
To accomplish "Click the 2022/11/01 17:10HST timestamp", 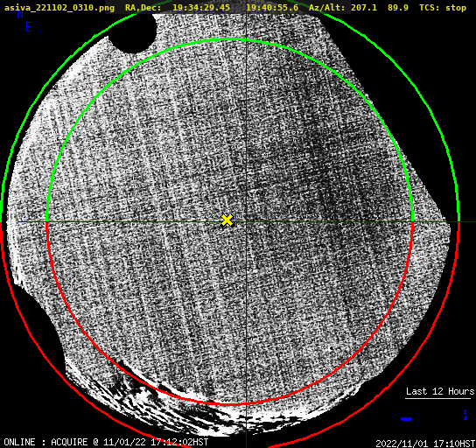I will click(425, 444).
